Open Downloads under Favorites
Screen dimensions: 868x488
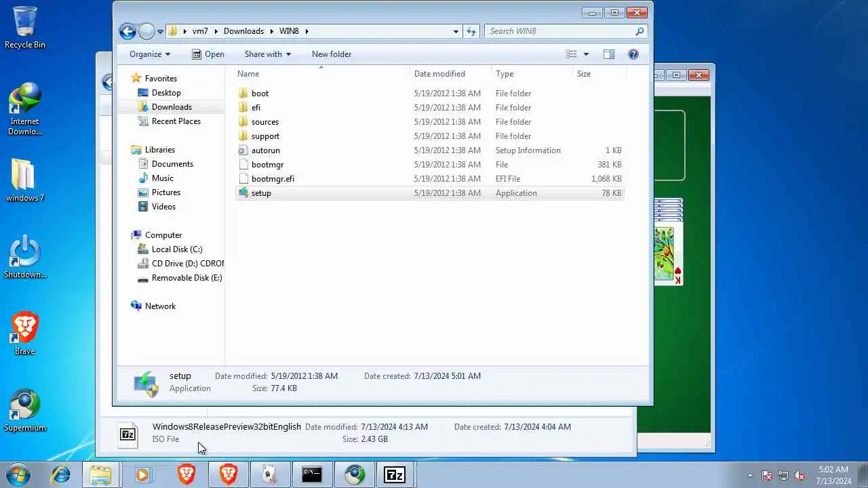[172, 107]
